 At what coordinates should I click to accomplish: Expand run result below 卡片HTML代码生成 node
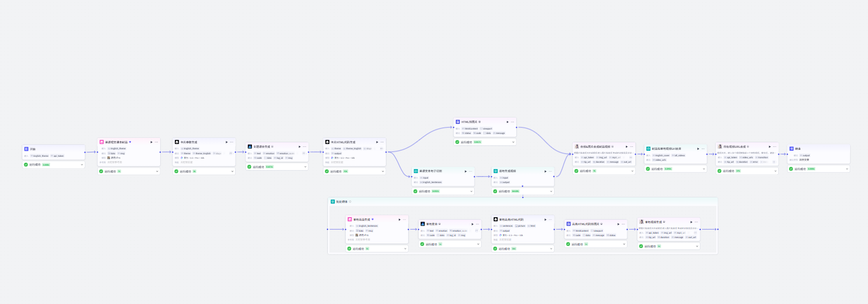[383, 171]
